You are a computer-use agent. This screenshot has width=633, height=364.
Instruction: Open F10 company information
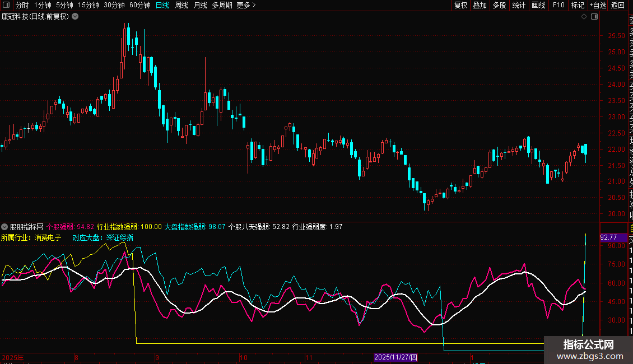[558, 5]
